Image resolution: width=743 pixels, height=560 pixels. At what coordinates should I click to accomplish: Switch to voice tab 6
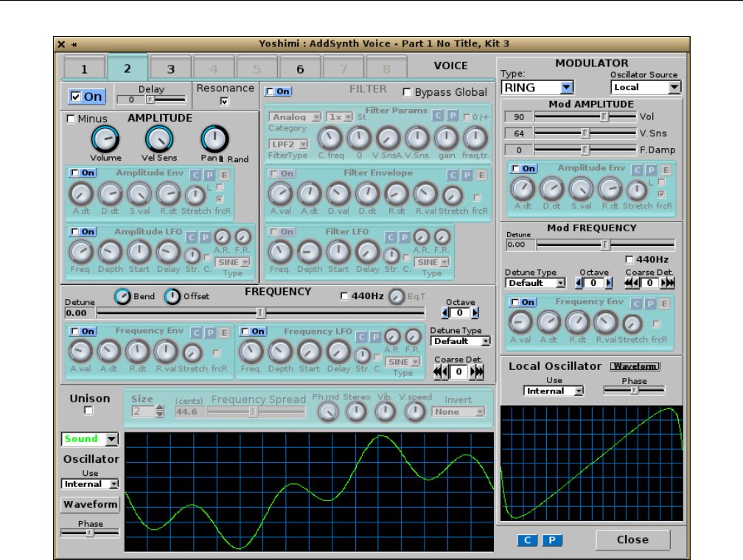tap(300, 69)
